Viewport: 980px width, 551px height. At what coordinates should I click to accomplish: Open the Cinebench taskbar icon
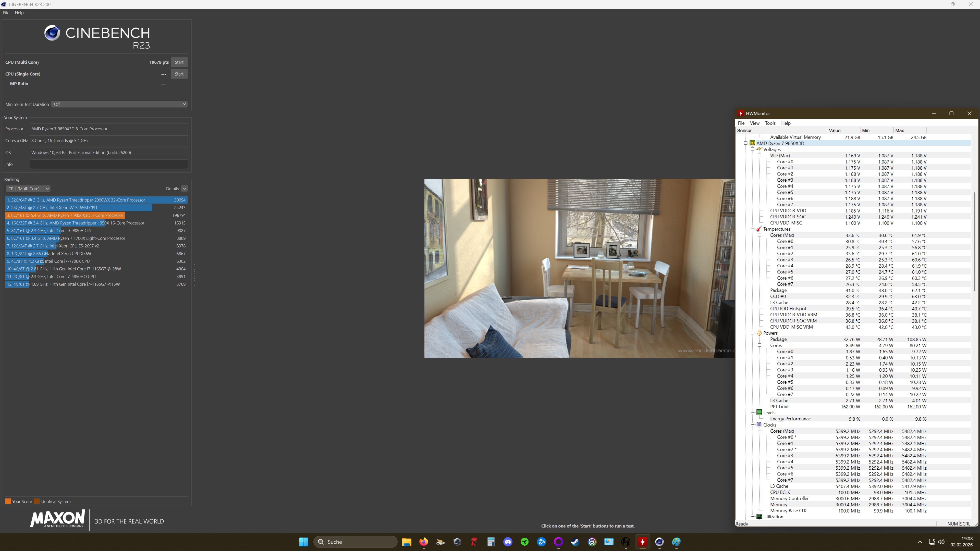[659, 542]
